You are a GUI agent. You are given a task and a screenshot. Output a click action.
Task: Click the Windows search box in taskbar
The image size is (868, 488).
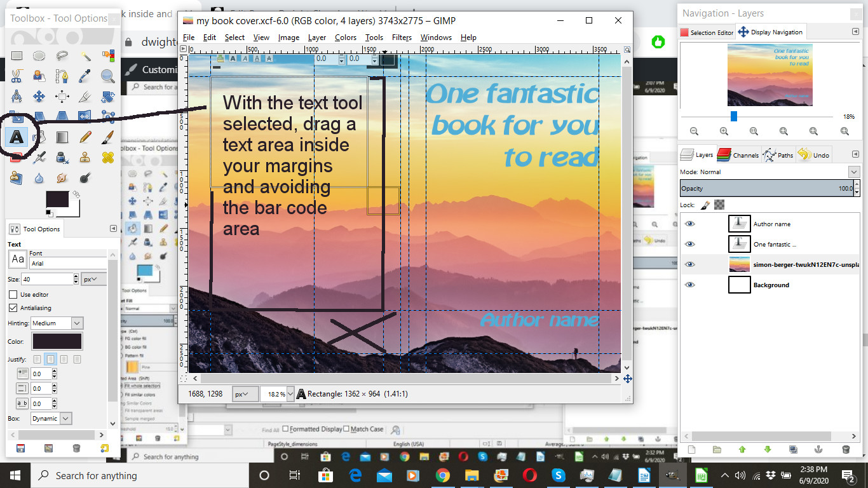95,476
